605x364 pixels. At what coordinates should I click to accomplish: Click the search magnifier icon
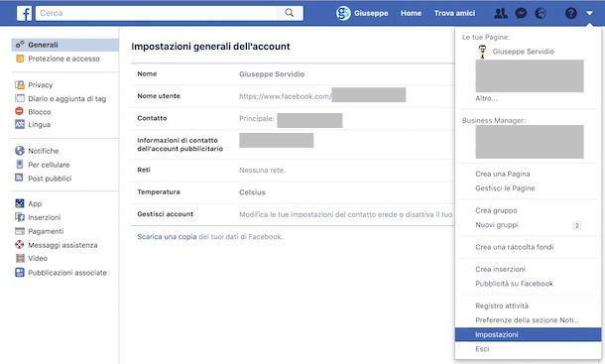pyautogui.click(x=289, y=13)
